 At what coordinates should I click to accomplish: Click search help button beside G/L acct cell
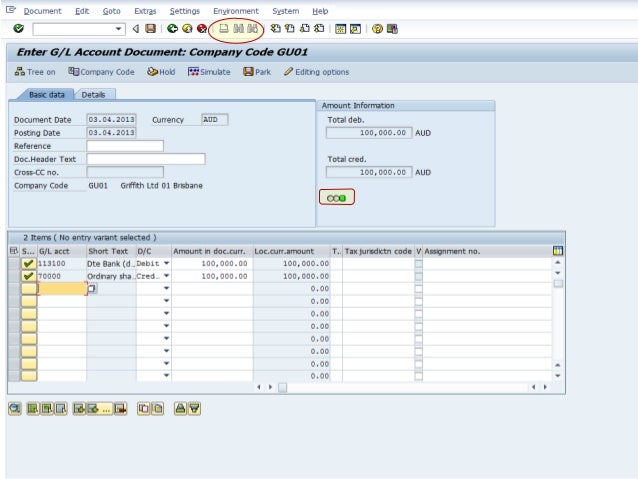92,289
